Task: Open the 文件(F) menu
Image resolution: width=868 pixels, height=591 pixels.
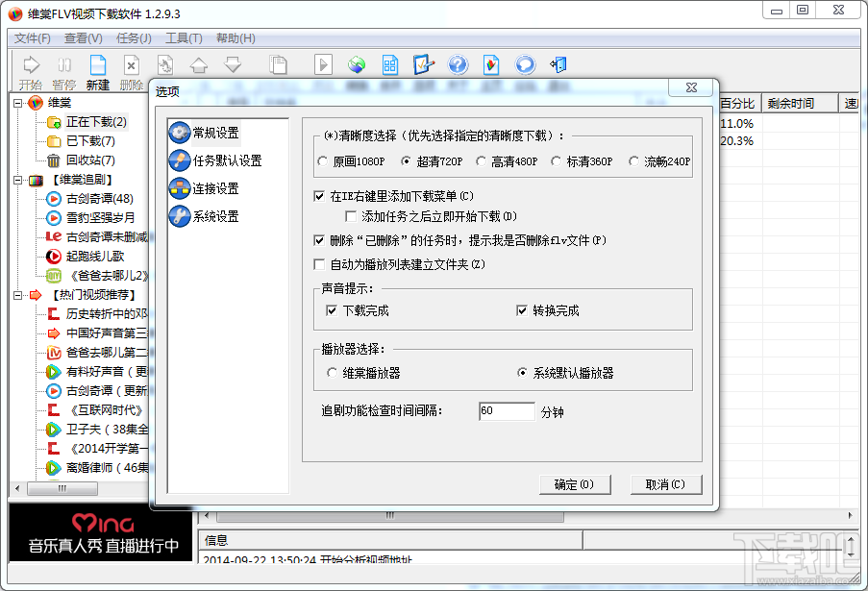Action: coord(32,38)
